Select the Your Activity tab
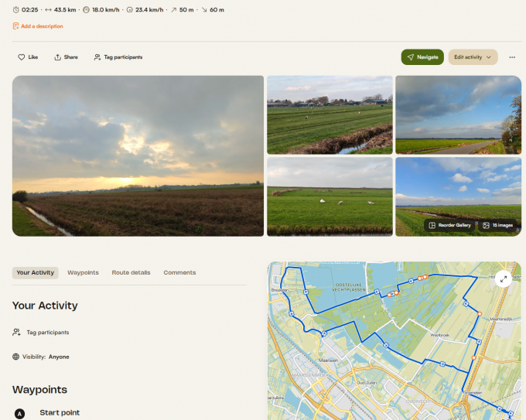This screenshot has height=420, width=526. pos(36,272)
